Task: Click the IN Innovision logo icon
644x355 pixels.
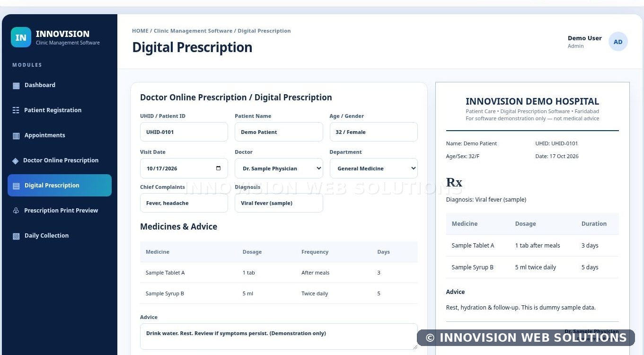Action: click(21, 37)
